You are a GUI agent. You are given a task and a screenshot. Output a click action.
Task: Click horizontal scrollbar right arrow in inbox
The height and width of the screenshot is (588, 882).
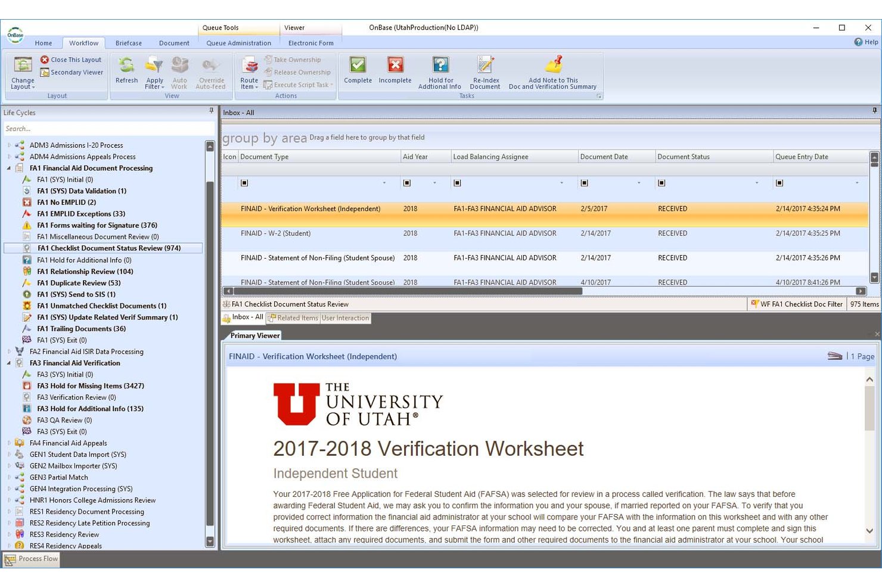click(x=861, y=291)
